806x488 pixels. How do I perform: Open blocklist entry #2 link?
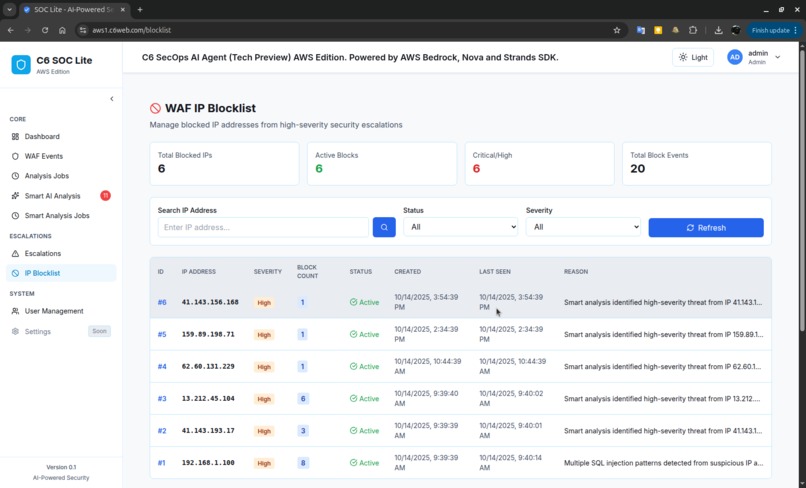pyautogui.click(x=162, y=431)
